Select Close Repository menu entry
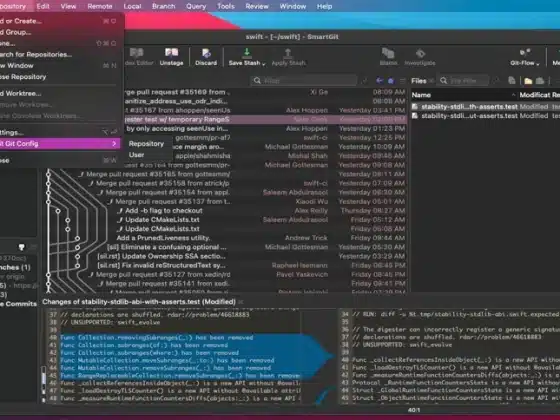560x420 pixels. point(59,77)
